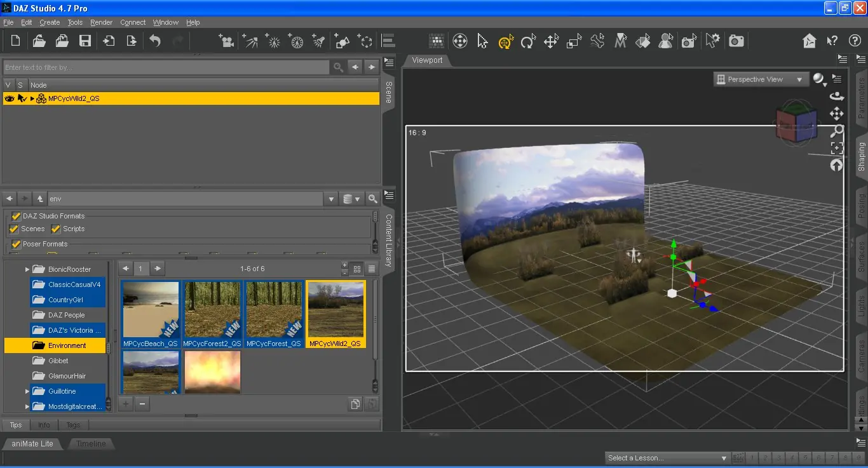This screenshot has width=868, height=468.
Task: Select the Rotate tool
Action: point(527,42)
